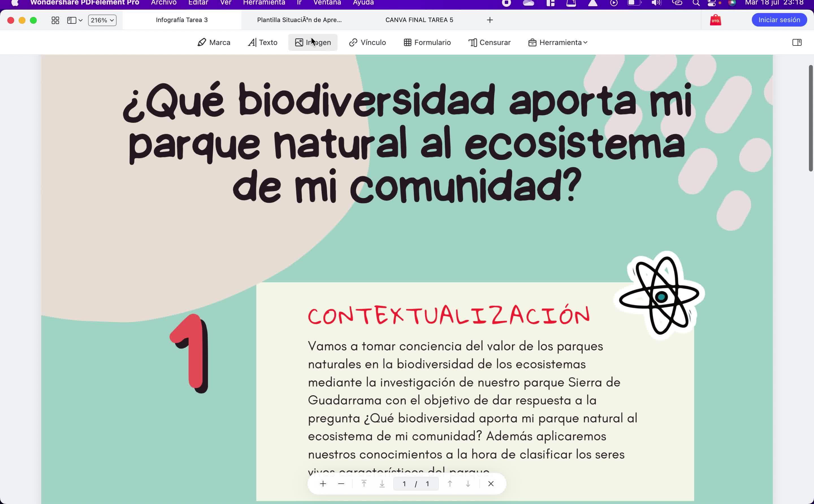Open the Archivo menu
This screenshot has width=814, height=504.
coord(163,3)
